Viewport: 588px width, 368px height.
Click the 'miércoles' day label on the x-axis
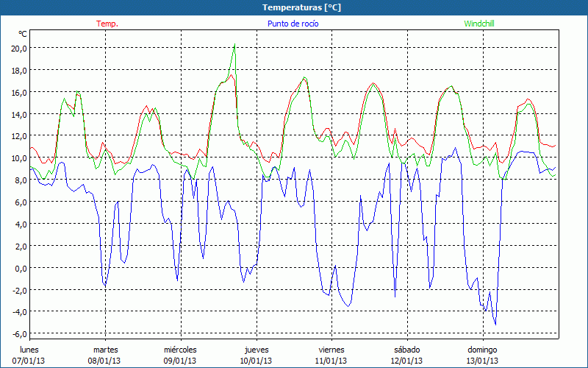[x=179, y=350]
